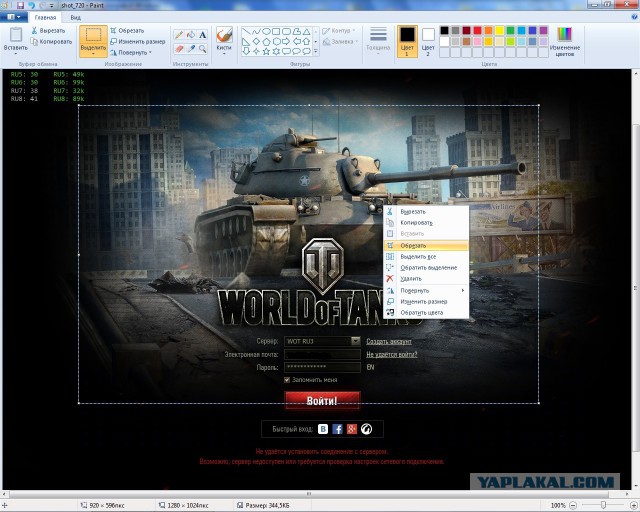Image resolution: width=640 pixels, height=512 pixels.
Task: Click Google+ quick login icon
Action: coord(351,429)
